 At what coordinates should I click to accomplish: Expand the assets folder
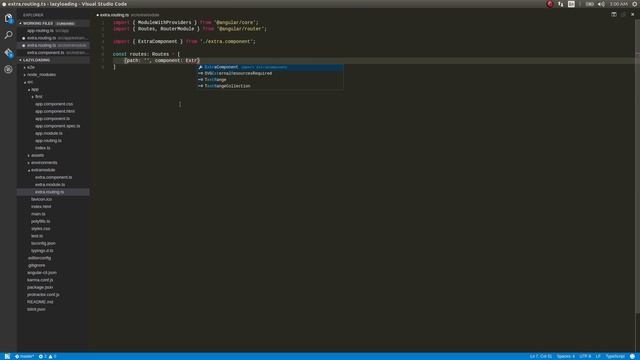(37, 156)
